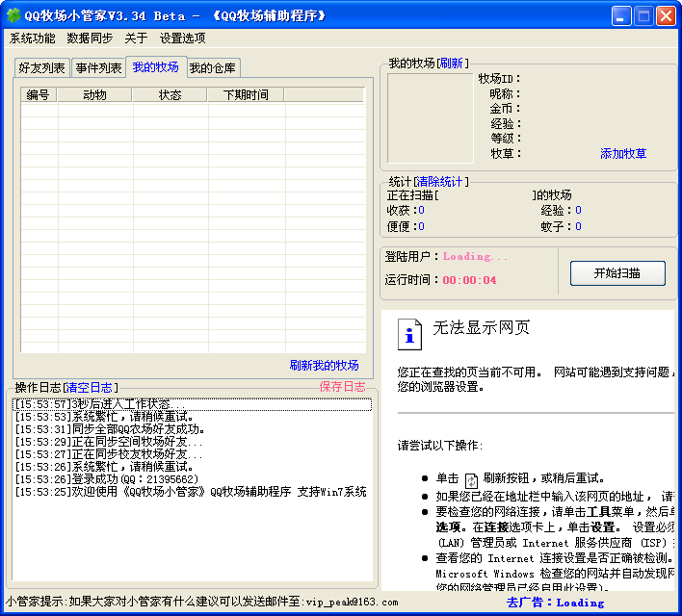The image size is (682, 616).
Task: Select the 登录成功 log entry
Action: click(x=107, y=479)
